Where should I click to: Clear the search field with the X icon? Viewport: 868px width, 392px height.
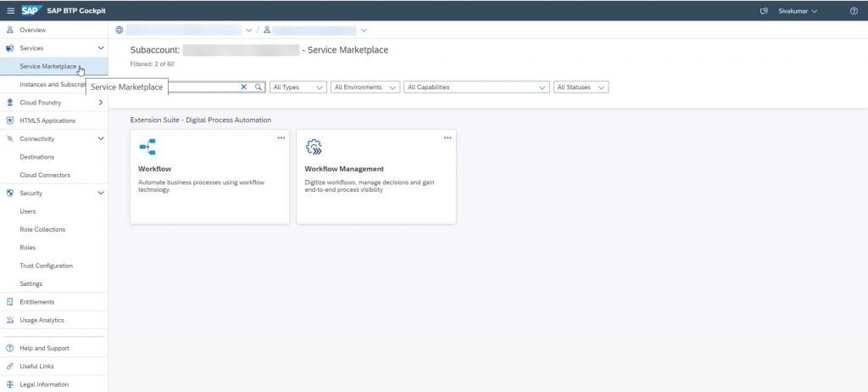click(243, 87)
